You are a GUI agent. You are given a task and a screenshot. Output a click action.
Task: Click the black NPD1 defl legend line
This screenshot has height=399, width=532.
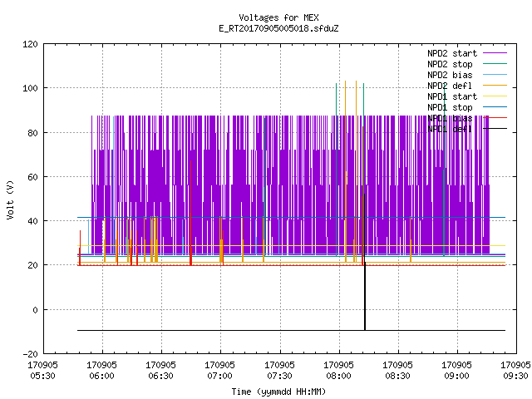pos(495,129)
